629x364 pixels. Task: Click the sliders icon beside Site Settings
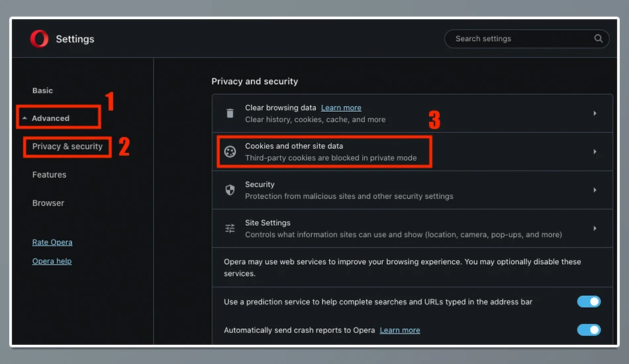pyautogui.click(x=230, y=228)
